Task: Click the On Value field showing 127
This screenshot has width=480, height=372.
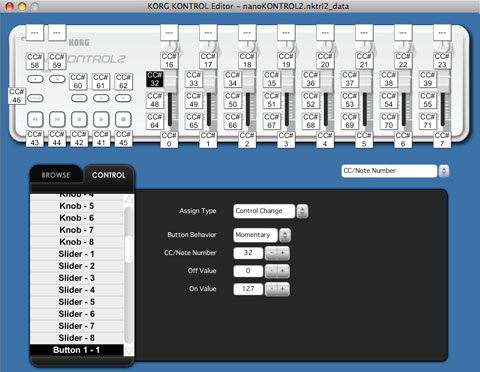Action: (248, 289)
